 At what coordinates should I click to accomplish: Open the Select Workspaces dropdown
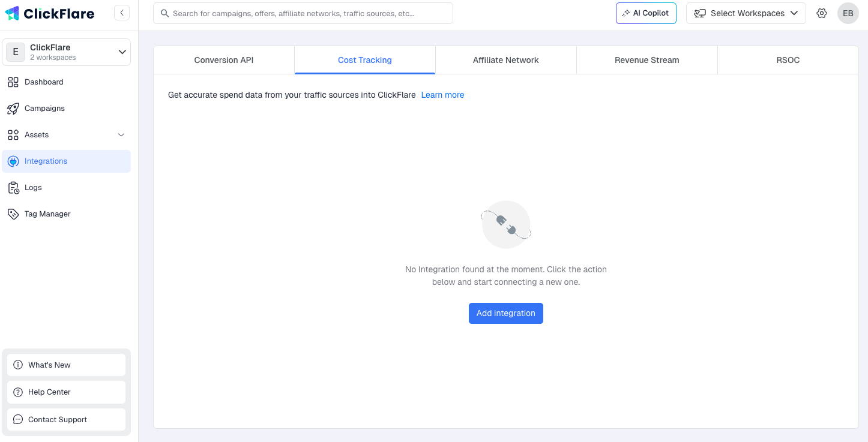pyautogui.click(x=746, y=13)
